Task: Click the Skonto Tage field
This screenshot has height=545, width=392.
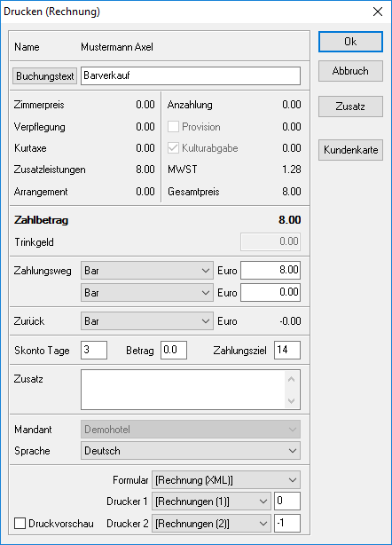Action: pyautogui.click(x=94, y=350)
